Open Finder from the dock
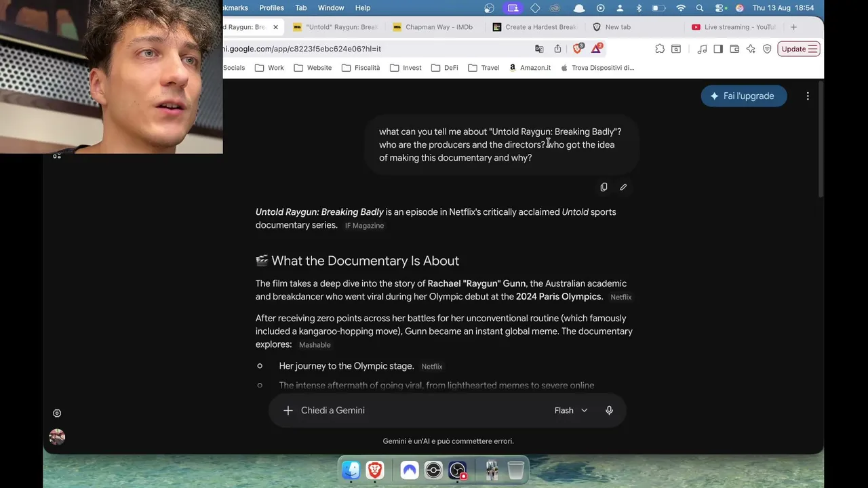Image resolution: width=868 pixels, height=488 pixels. pos(351,470)
